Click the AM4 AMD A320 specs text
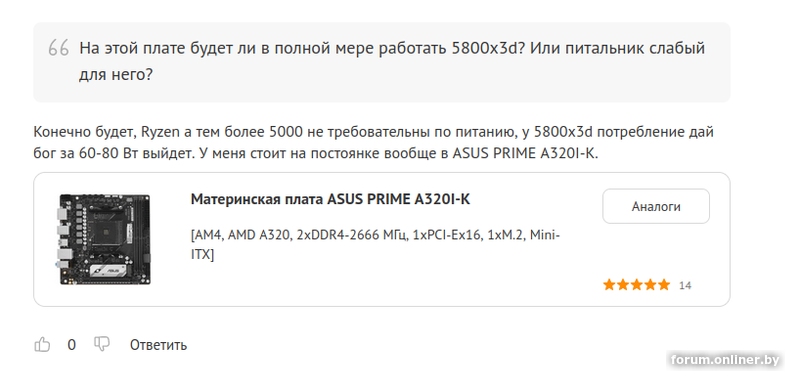Screen dimensions: 800x381 pos(375,245)
